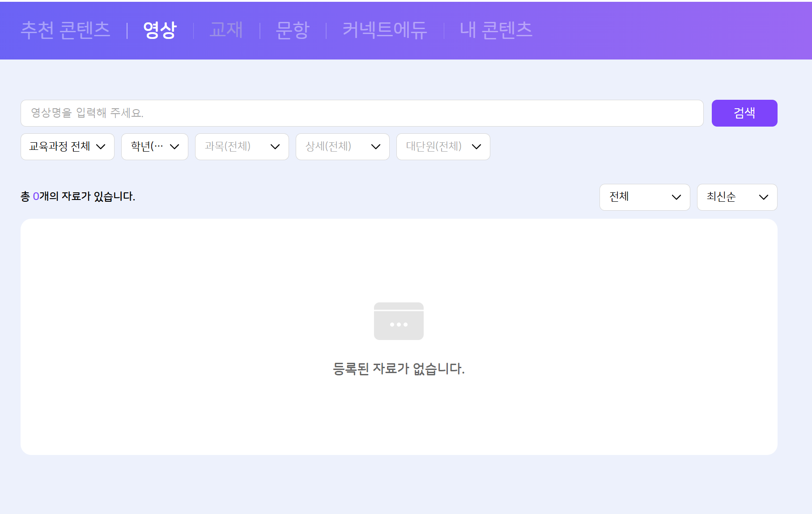Open the 상세(전체) dropdown
Screen dimensions: 812x514
(x=343, y=147)
